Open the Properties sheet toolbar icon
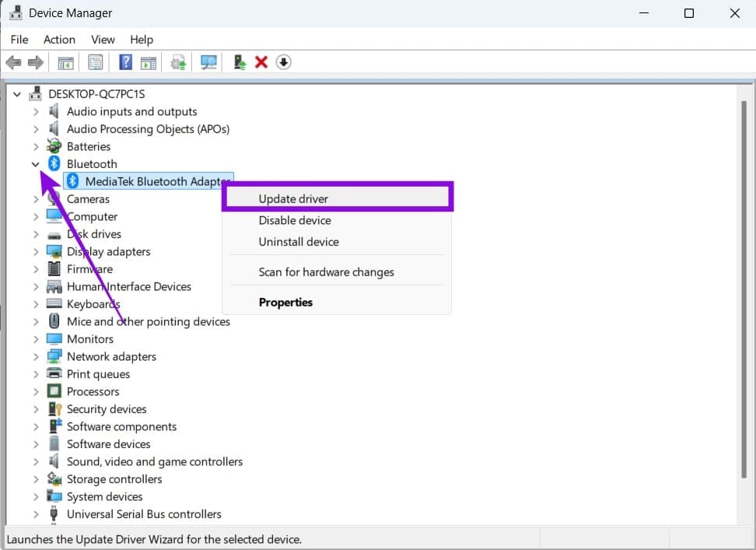 [96, 62]
